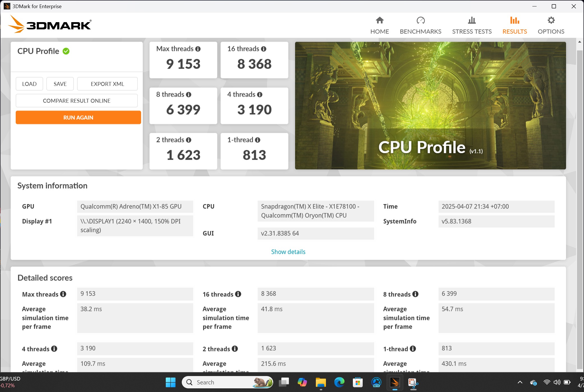This screenshot has height=392, width=584.
Task: Open info icon for 2 threads in Detailed scores
Action: 235,349
